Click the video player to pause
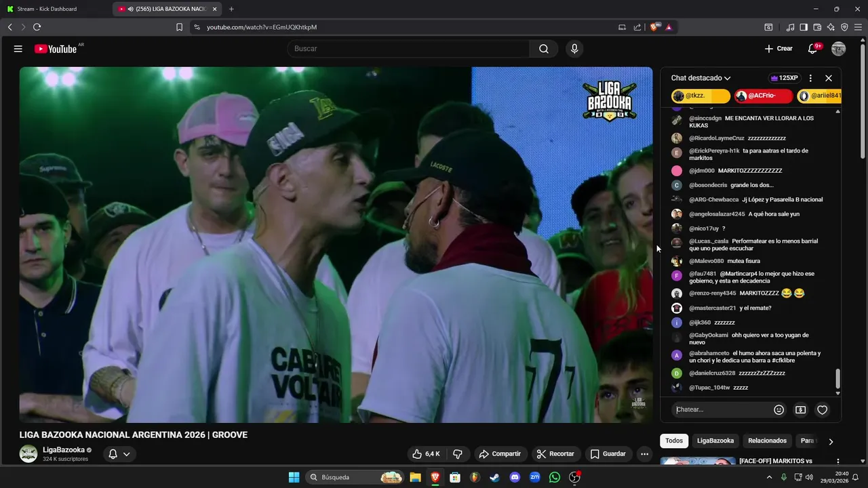This screenshot has width=868, height=488. tap(336, 245)
